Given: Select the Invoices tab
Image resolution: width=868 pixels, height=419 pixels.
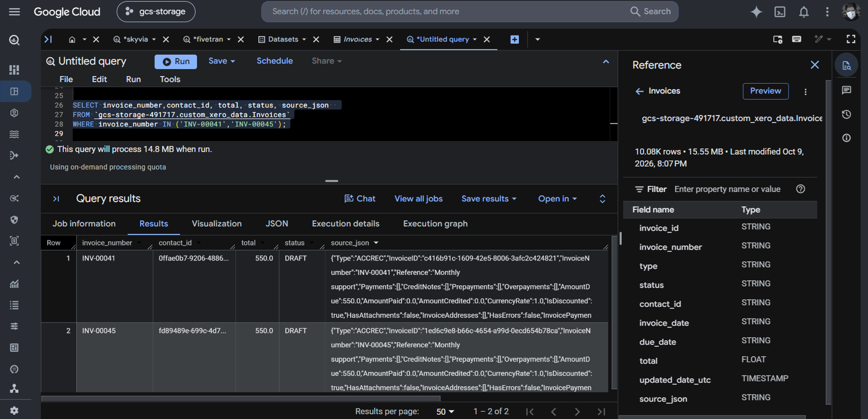Looking at the screenshot, I should (357, 39).
